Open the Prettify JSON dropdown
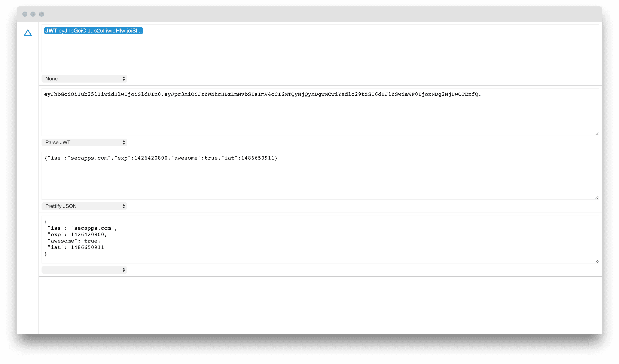 coord(84,206)
